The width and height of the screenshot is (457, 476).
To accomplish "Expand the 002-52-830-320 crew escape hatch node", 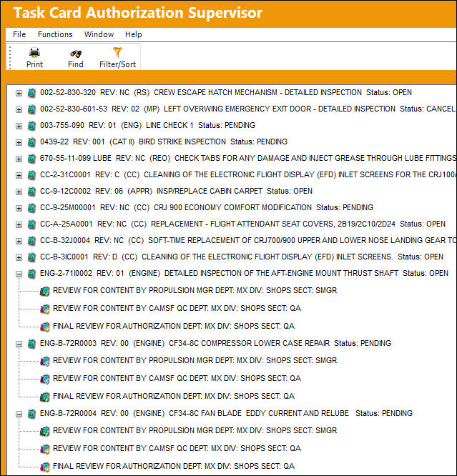I will [x=19, y=93].
